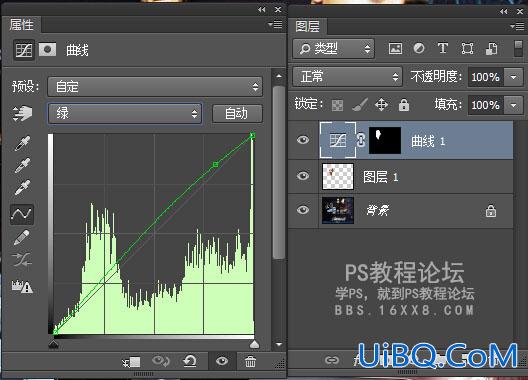
Task: Select the edit points curve tool
Action: pyautogui.click(x=22, y=214)
